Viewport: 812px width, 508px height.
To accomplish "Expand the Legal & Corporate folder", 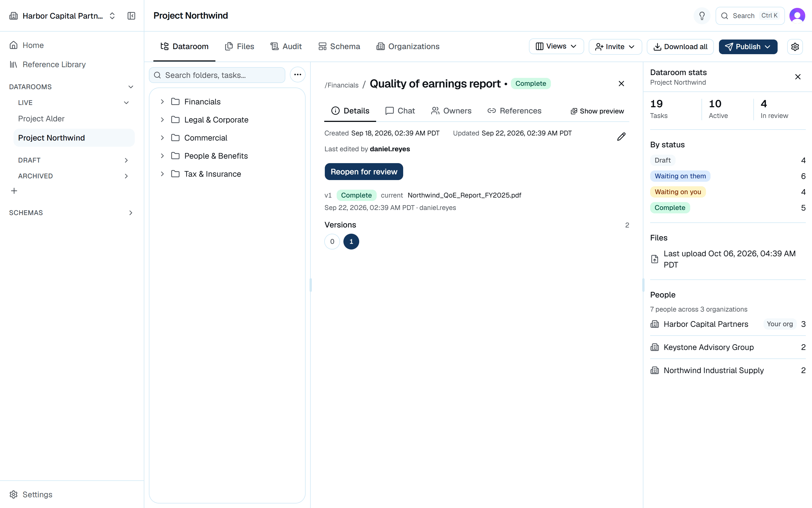I will (162, 120).
